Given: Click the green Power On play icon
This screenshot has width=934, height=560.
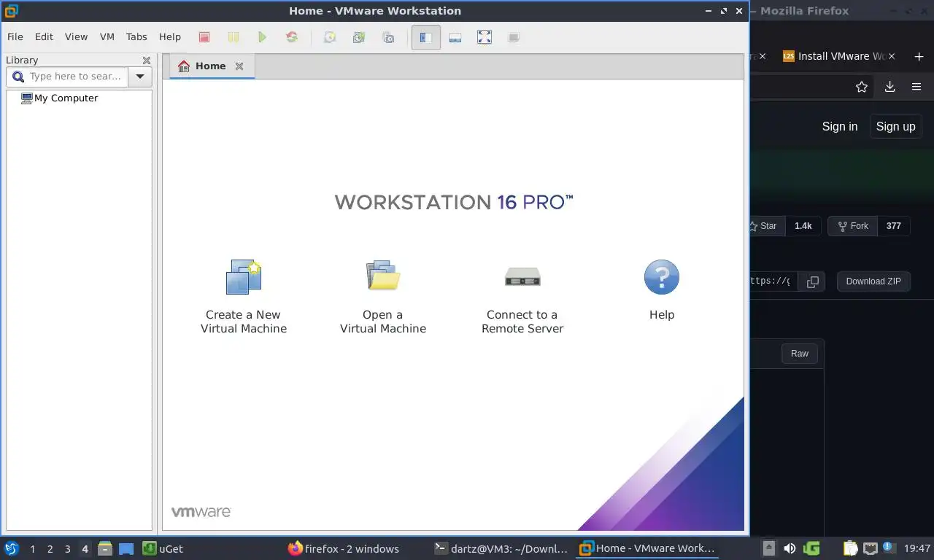Looking at the screenshot, I should 263,37.
